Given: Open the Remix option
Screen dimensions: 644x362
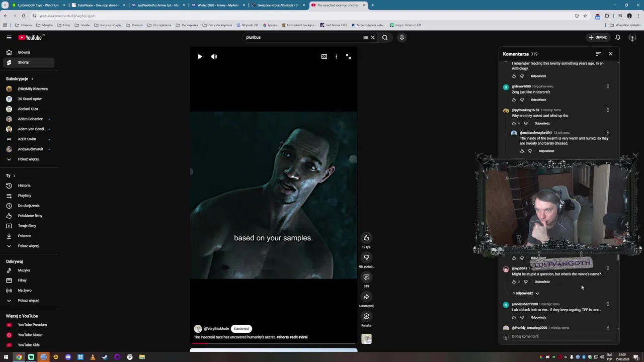Looking at the screenshot, I should [366, 316].
